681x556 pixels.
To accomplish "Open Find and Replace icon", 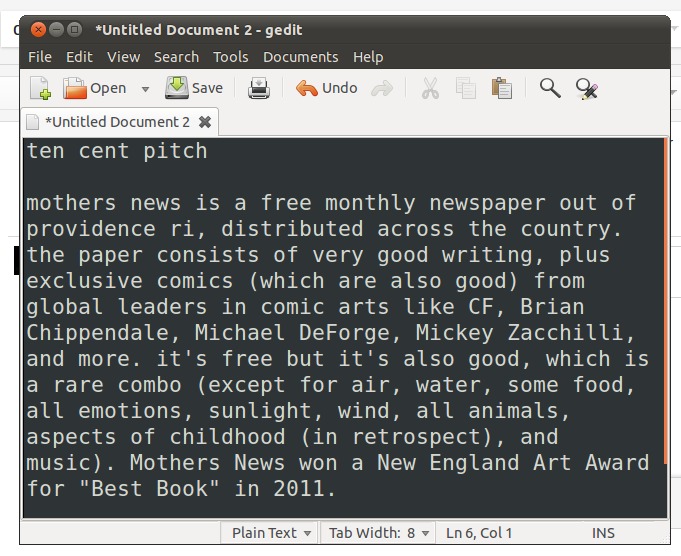I will 587,89.
